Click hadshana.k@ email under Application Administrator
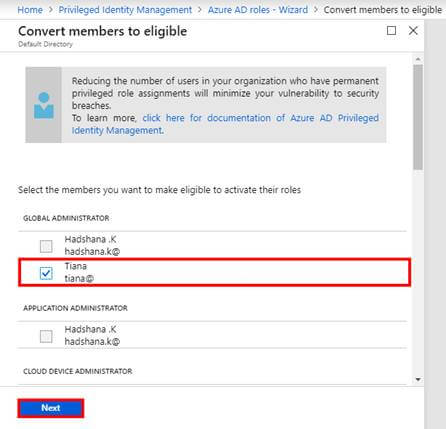Image resolution: width=446 pixels, height=429 pixels. pyautogui.click(x=92, y=341)
